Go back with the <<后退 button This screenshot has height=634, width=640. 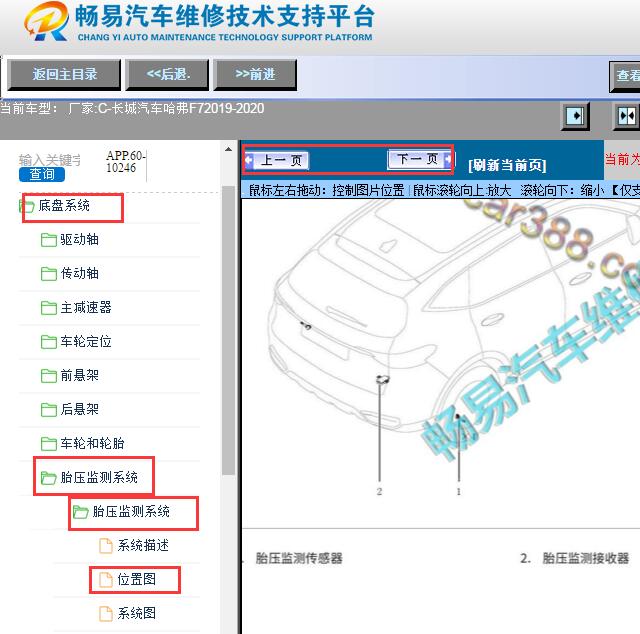click(167, 75)
